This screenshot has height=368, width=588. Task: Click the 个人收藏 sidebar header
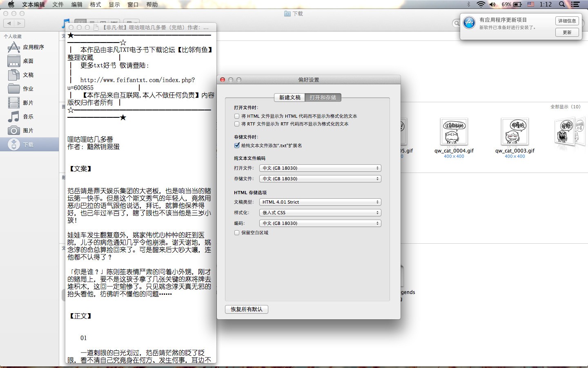click(13, 36)
